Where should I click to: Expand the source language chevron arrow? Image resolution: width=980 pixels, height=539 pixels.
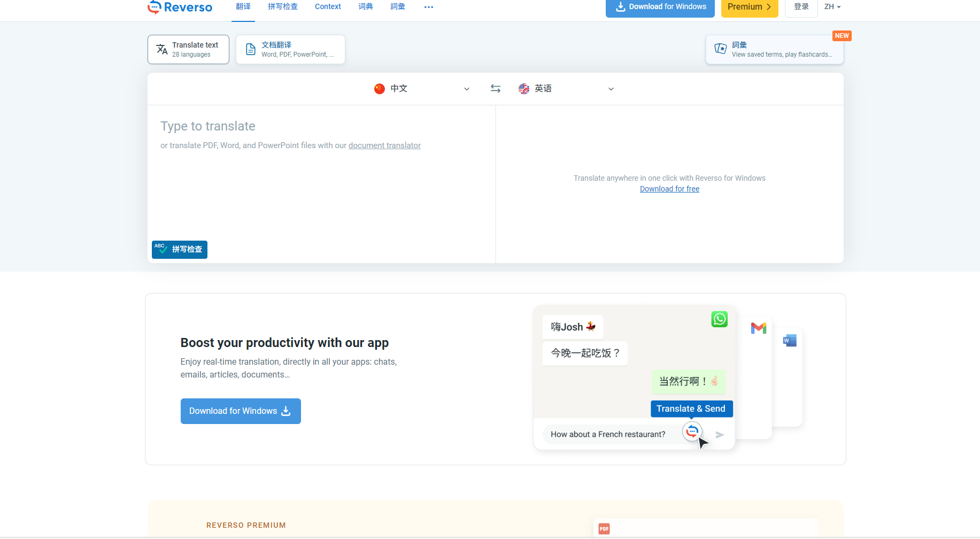467,89
